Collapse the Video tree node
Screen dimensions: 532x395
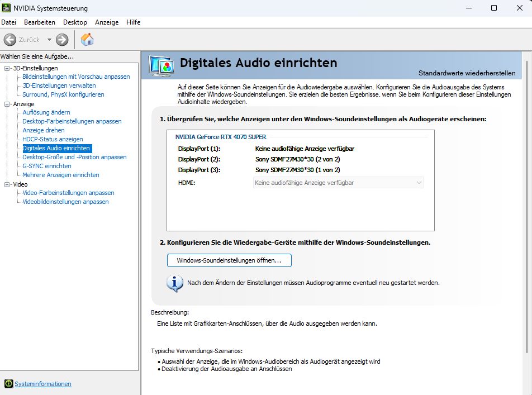7,184
